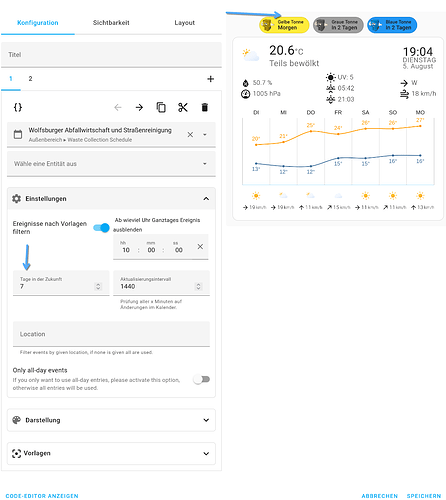Click the '18 km/h' wind value
Image resolution: width=446 pixels, height=500 pixels.
point(424,94)
